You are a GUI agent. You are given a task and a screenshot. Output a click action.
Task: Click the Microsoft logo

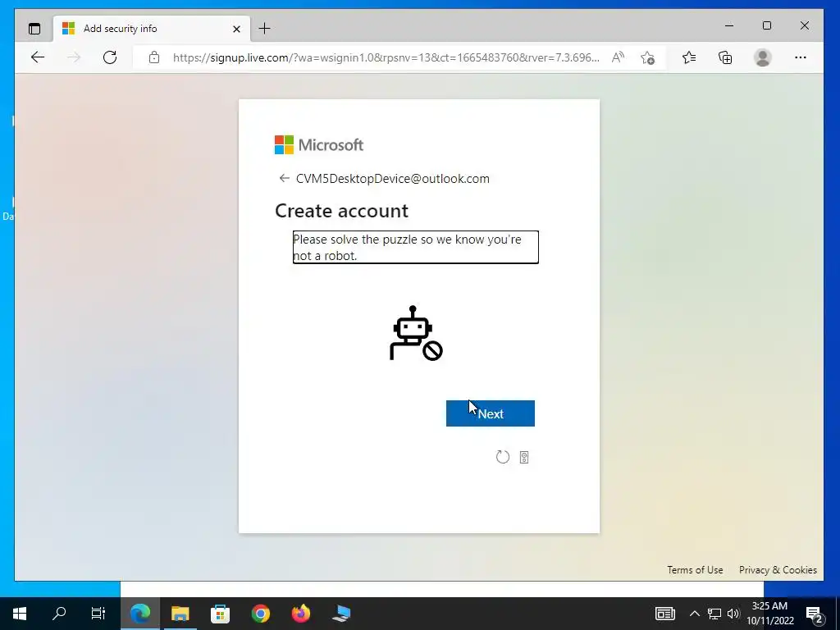pyautogui.click(x=319, y=144)
